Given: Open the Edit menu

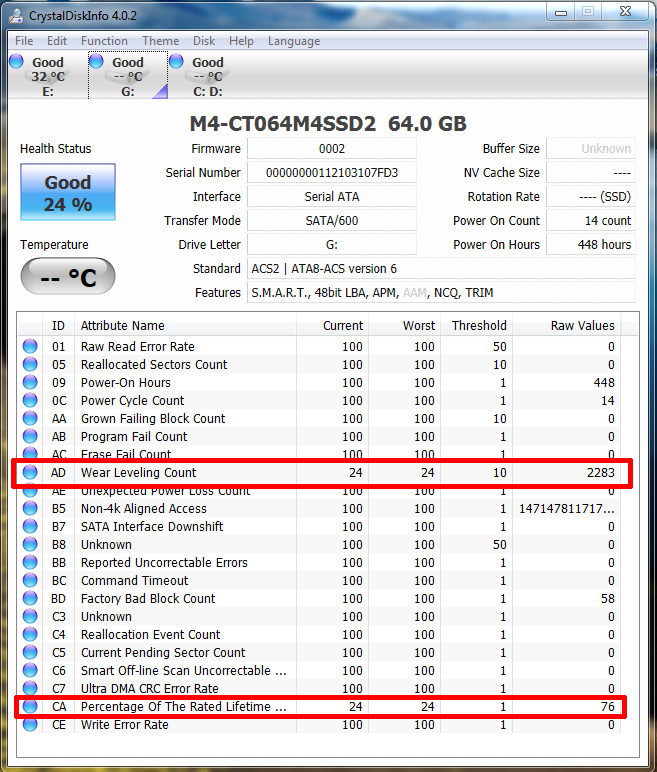Looking at the screenshot, I should click(x=57, y=41).
